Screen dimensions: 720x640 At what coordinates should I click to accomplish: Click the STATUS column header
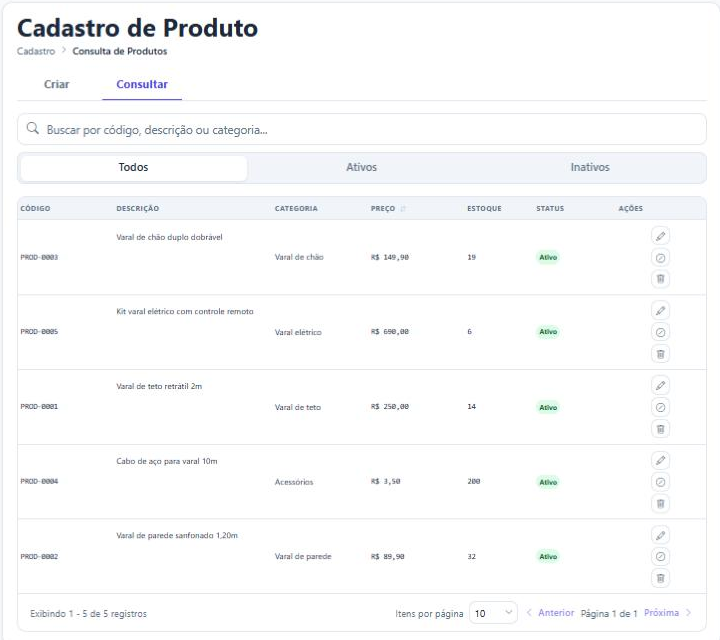[550, 208]
